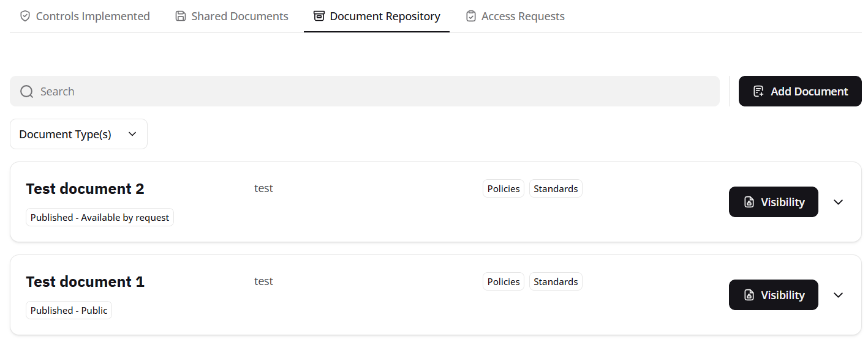The height and width of the screenshot is (345, 868).
Task: Expand the Test document 2 row chevron
Action: 839,202
